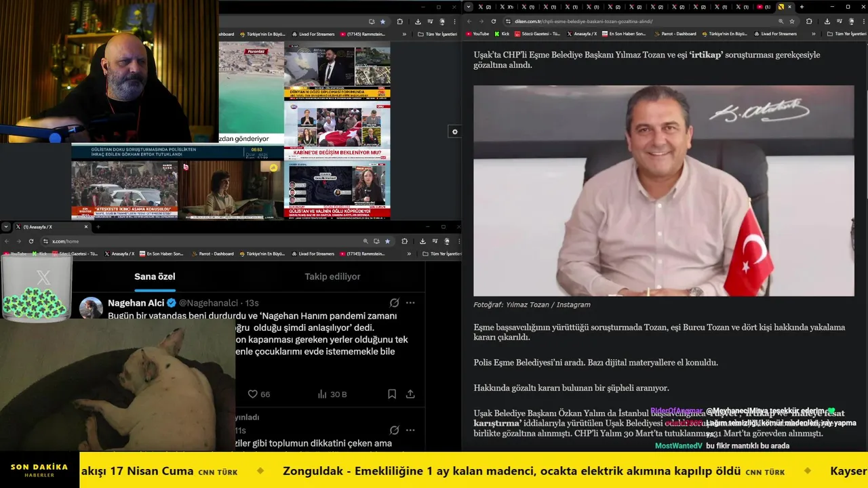The width and height of the screenshot is (868, 488).
Task: Open more options on Nagehan Alci's post
Action: point(410,303)
